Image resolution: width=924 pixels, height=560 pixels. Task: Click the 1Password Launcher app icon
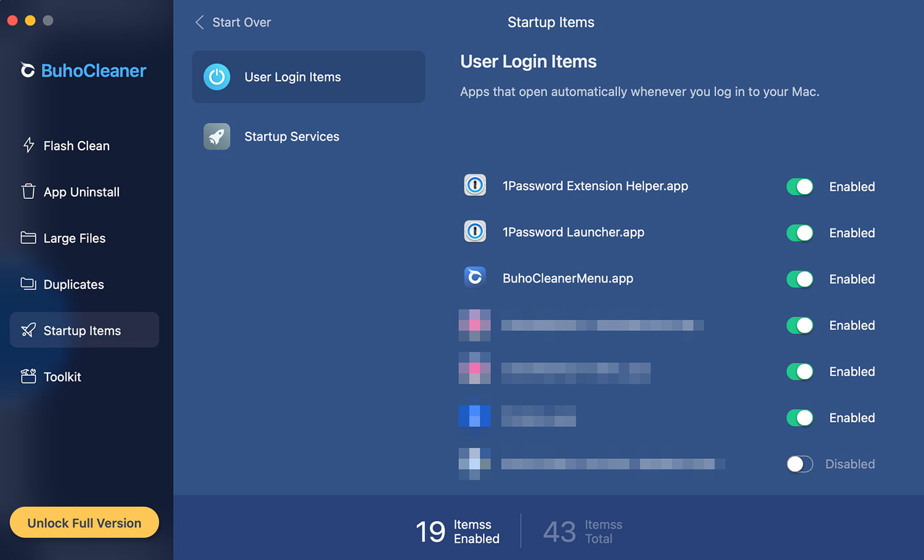[475, 232]
